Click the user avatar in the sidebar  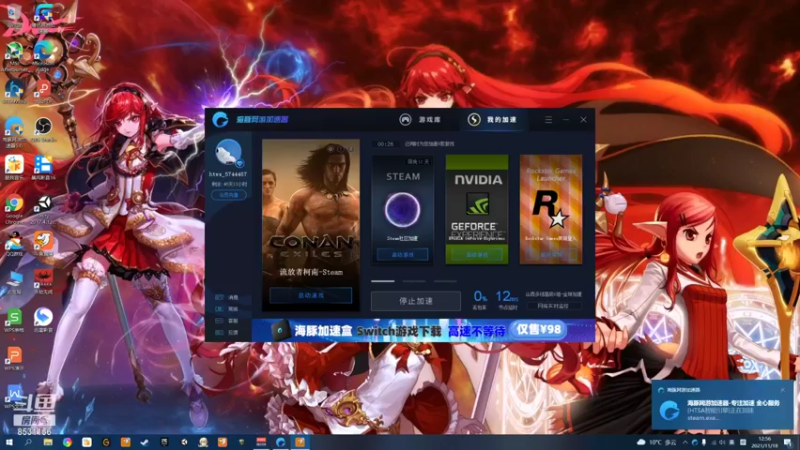pos(228,152)
